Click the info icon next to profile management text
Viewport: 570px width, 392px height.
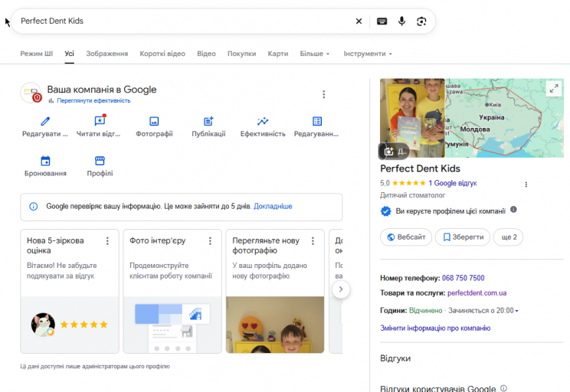(513, 209)
